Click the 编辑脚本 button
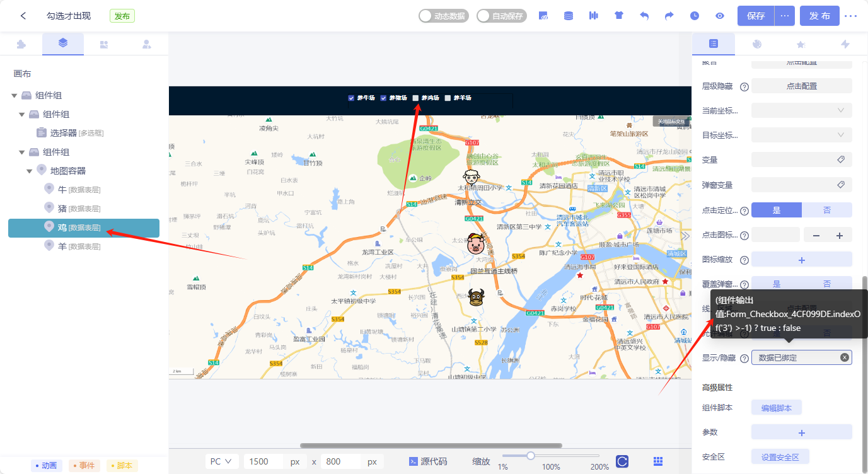The image size is (868, 474). coord(777,408)
